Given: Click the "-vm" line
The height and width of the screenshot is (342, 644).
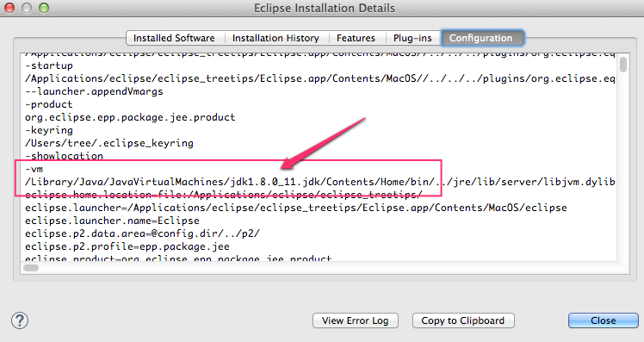Looking at the screenshot, I should [34, 169].
